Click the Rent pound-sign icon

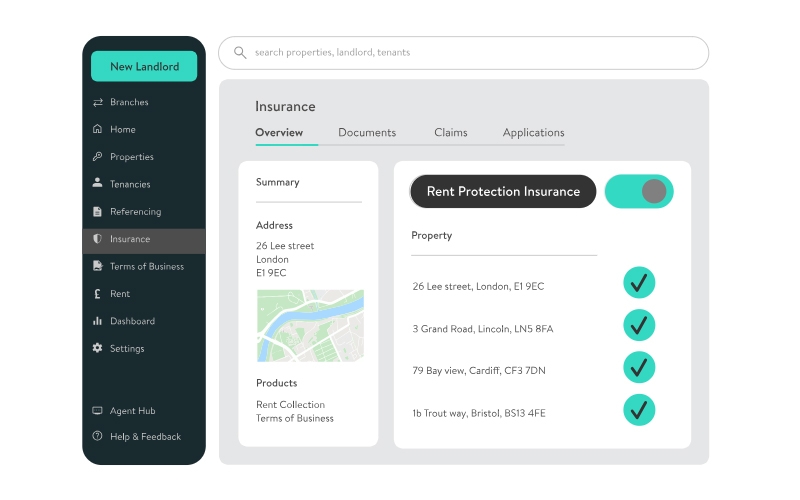click(97, 294)
